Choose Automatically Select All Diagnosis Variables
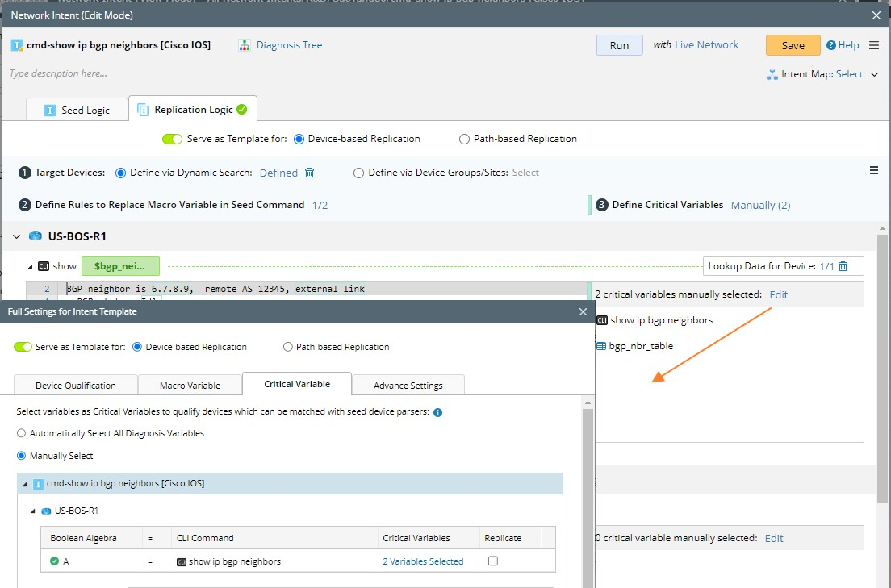Viewport: 891px width, 588px height. [22, 433]
